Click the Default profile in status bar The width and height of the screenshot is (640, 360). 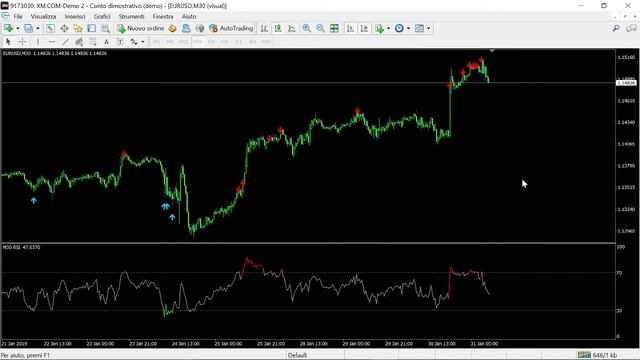coord(297,355)
